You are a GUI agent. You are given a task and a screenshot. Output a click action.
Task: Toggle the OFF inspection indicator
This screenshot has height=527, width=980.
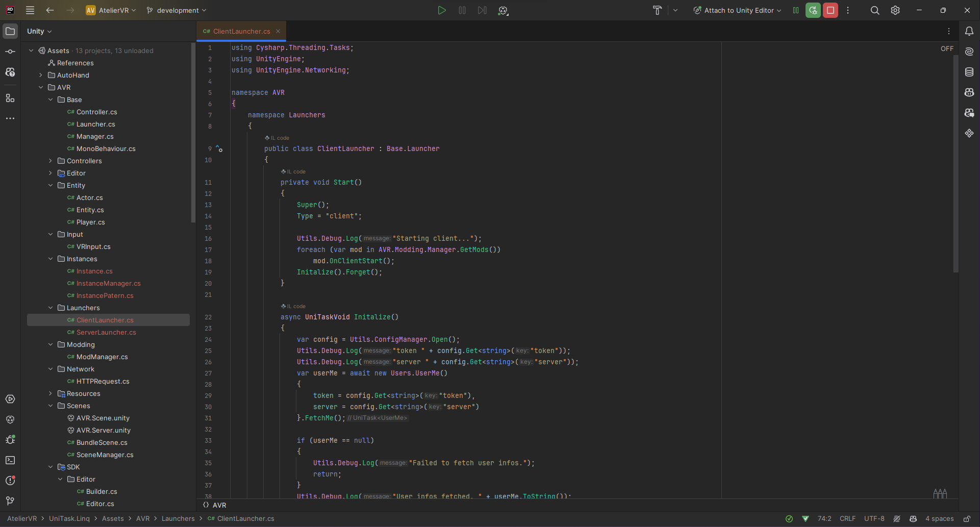pos(947,48)
